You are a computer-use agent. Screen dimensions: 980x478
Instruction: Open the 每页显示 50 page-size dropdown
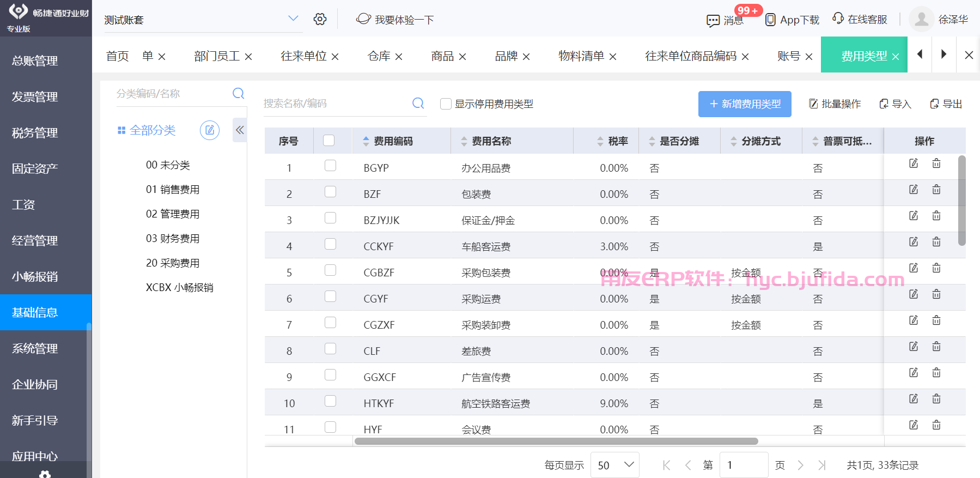point(615,465)
